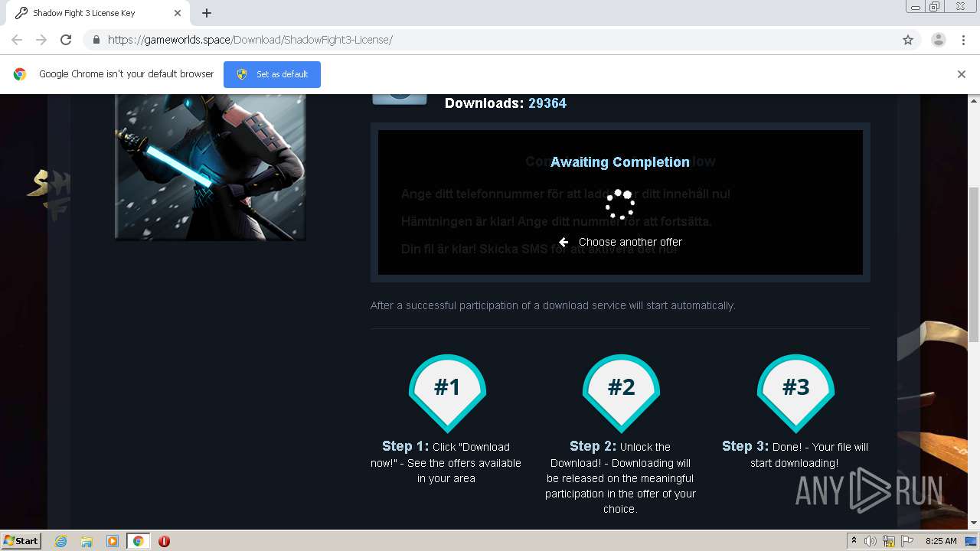Click the Step 1 description text
980x551 pixels.
[x=446, y=462]
